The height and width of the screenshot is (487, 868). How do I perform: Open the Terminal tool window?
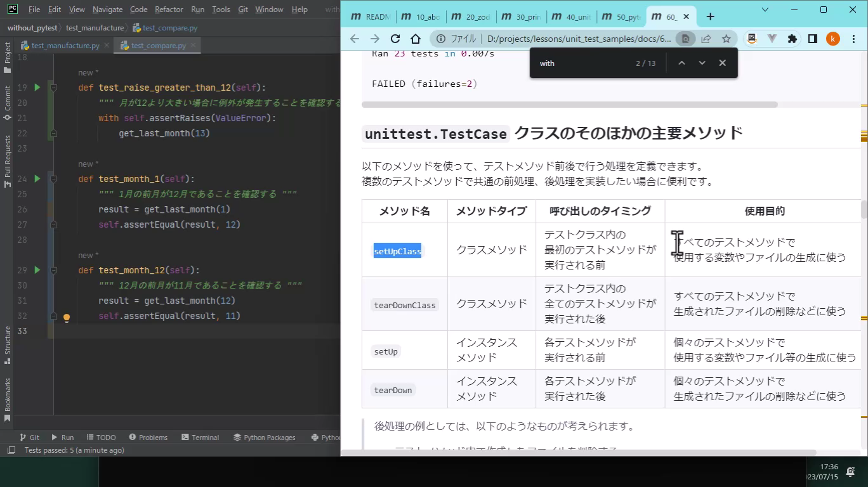pos(200,437)
